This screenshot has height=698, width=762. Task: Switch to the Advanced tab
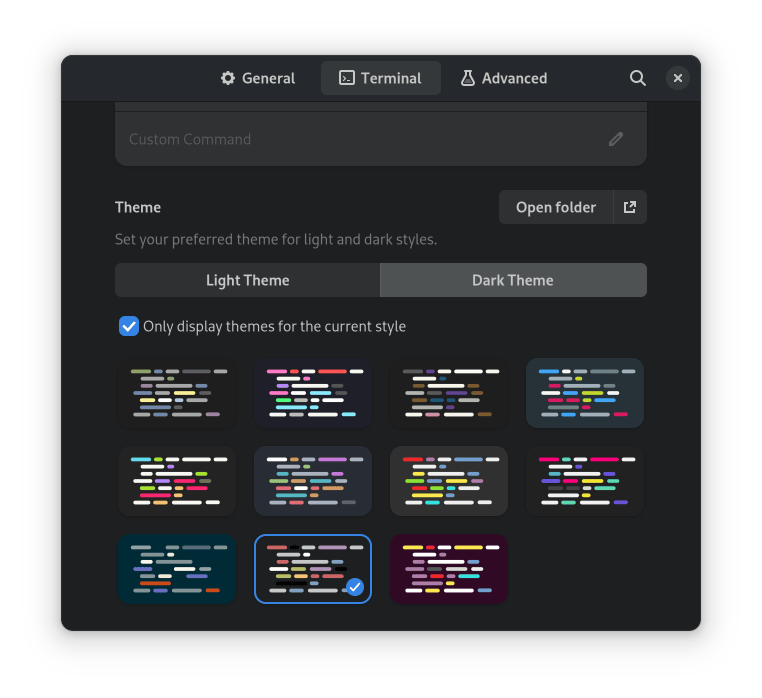click(x=504, y=78)
